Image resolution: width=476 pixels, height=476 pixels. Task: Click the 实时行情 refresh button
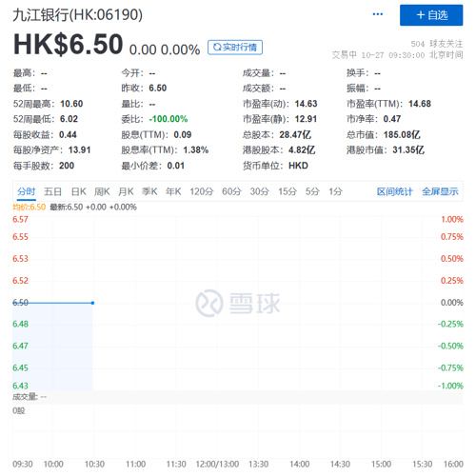click(x=235, y=48)
